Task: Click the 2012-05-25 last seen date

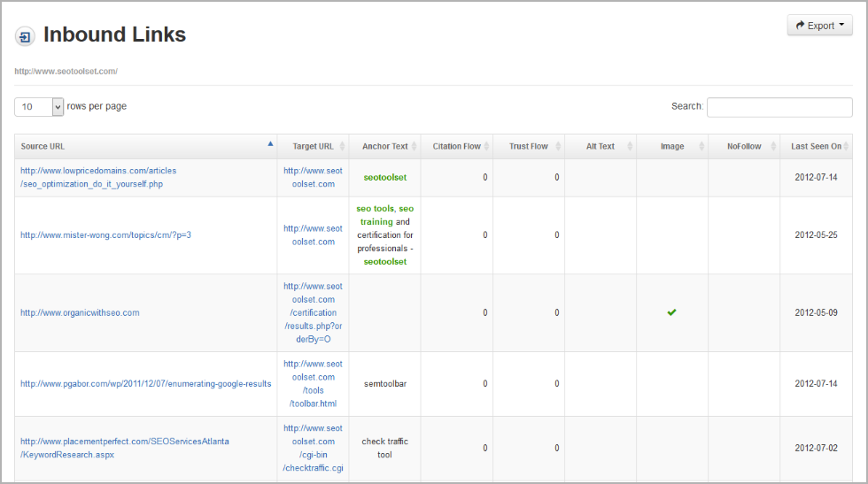Action: tap(816, 235)
